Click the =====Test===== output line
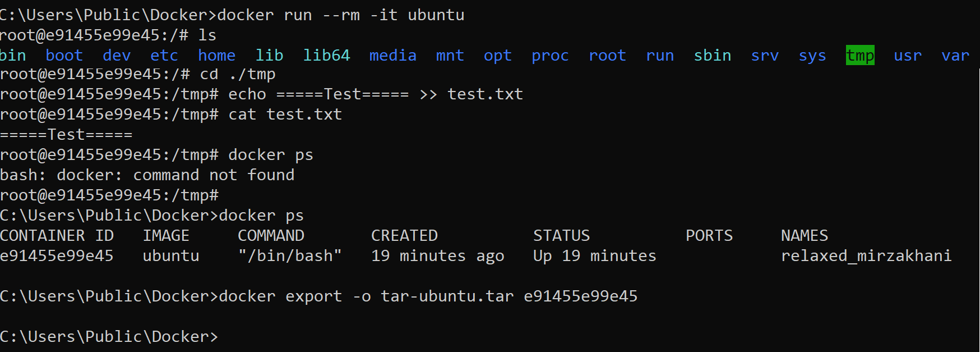The width and height of the screenshot is (980, 352). [x=66, y=135]
